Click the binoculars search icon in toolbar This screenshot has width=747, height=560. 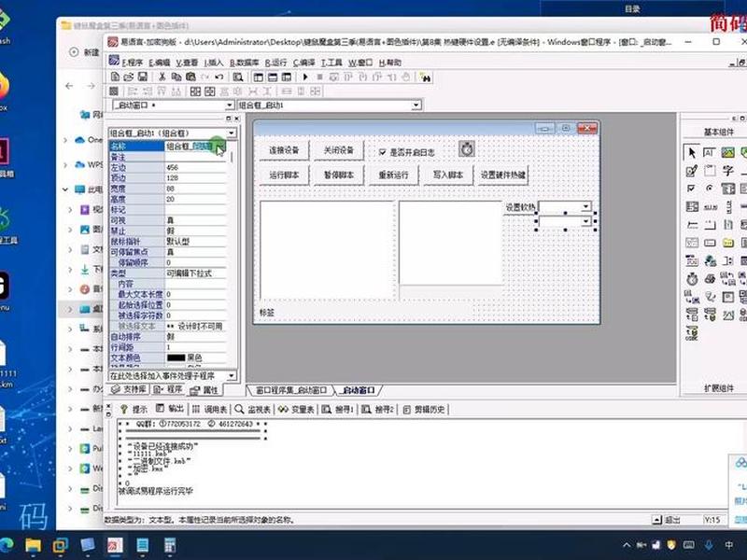[x=425, y=77]
